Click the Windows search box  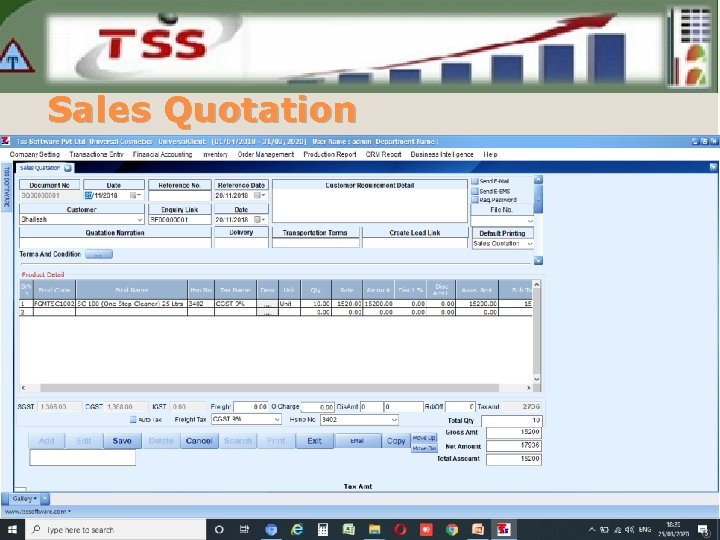click(116, 530)
